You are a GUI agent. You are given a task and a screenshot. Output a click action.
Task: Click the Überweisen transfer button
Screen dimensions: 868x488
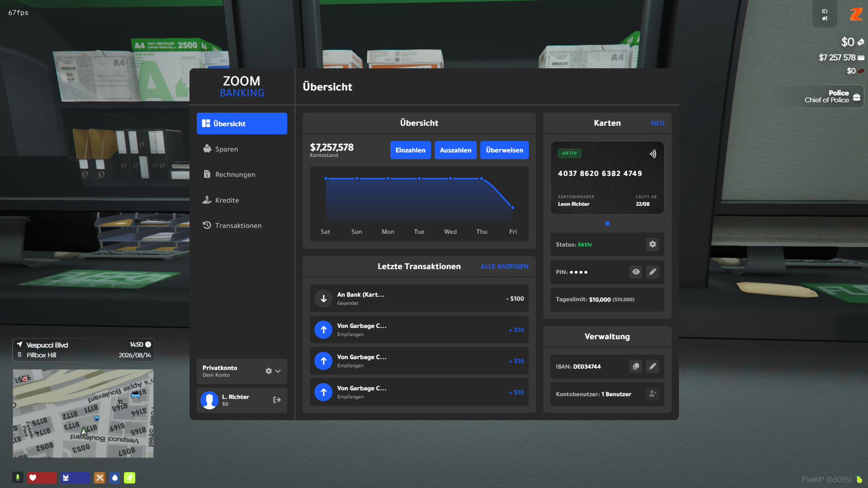504,150
